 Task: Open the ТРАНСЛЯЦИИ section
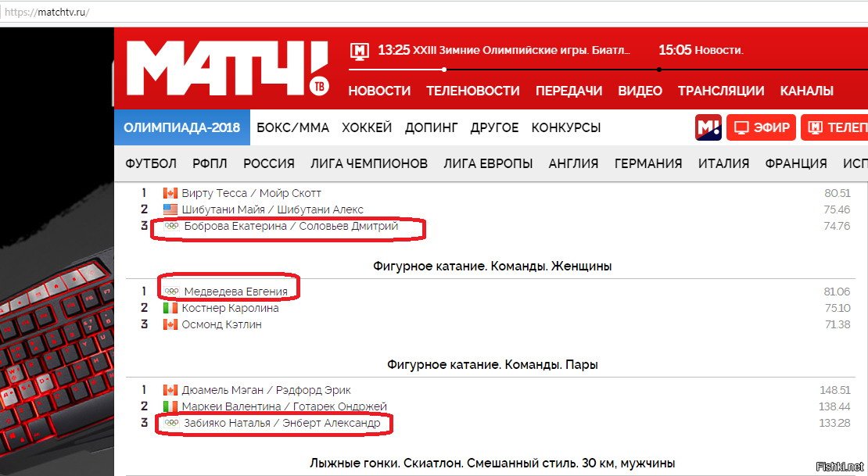tap(721, 91)
